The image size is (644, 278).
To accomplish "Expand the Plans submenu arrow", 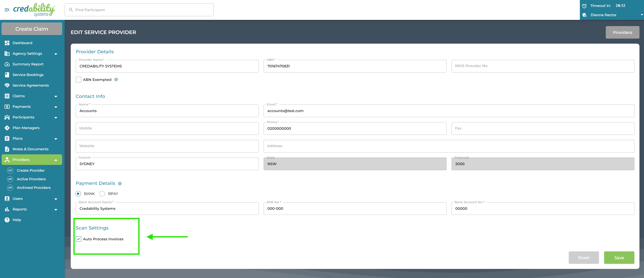I will 56,139.
